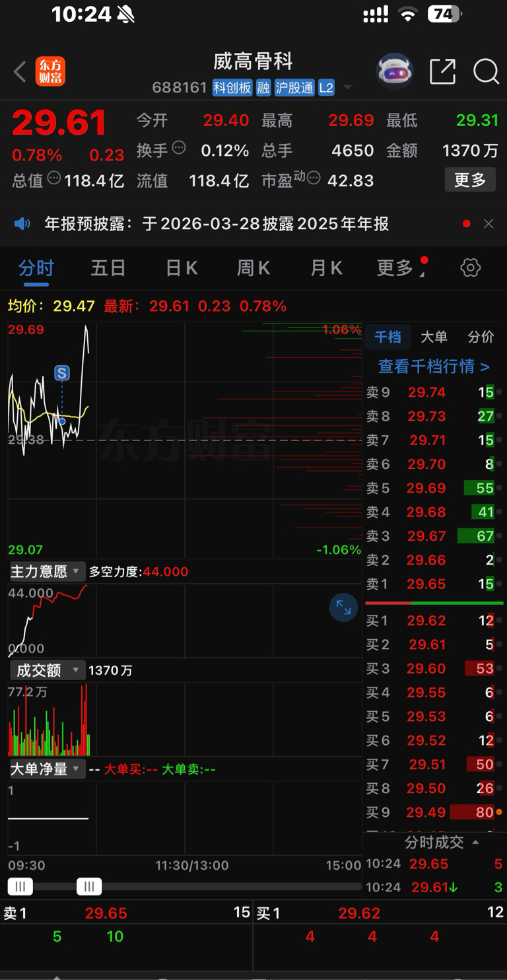Switch to 周K chart tab
Image resolution: width=507 pixels, height=980 pixels.
coord(253,268)
